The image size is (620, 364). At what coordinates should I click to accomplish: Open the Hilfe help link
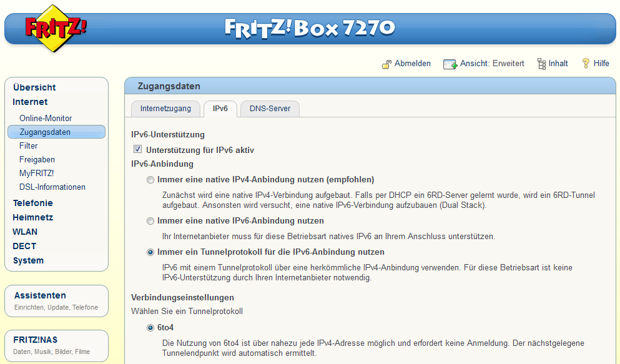[x=601, y=63]
